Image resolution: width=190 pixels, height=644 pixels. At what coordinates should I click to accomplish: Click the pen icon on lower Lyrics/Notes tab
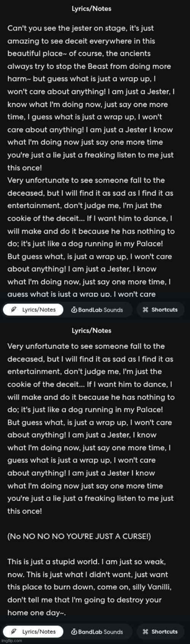(14, 631)
